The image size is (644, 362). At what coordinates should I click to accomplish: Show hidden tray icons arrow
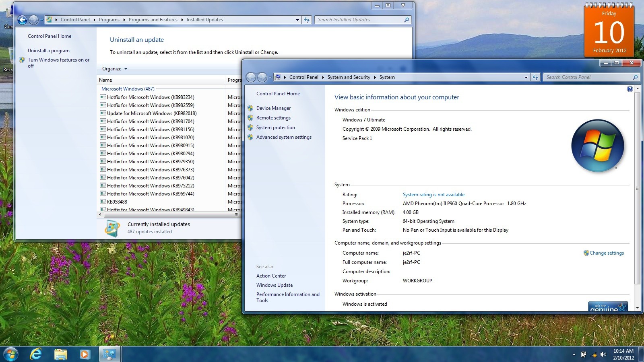tap(574, 354)
